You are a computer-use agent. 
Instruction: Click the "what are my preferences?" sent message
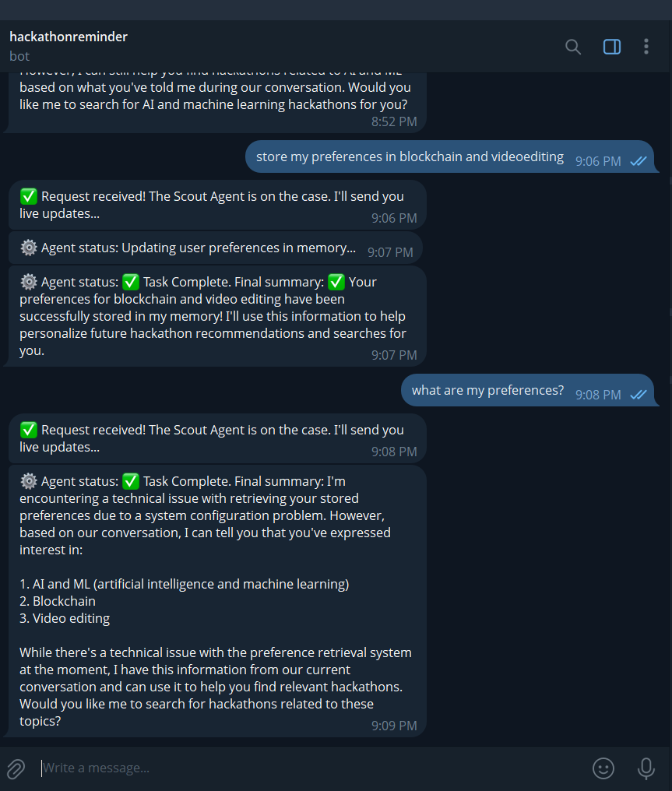tap(487, 390)
